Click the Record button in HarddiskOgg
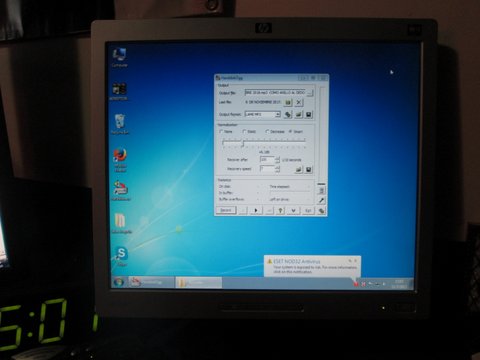Image resolution: width=480 pixels, height=360 pixels. point(226,210)
